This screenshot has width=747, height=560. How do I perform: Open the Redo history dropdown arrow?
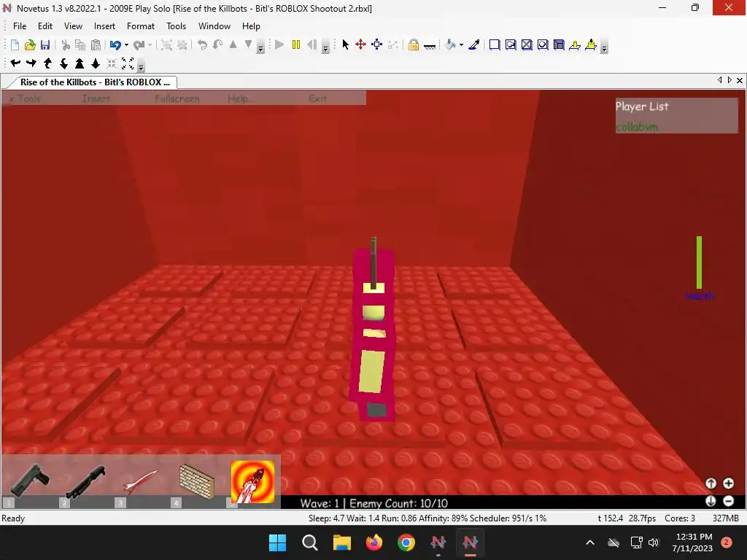click(x=150, y=44)
